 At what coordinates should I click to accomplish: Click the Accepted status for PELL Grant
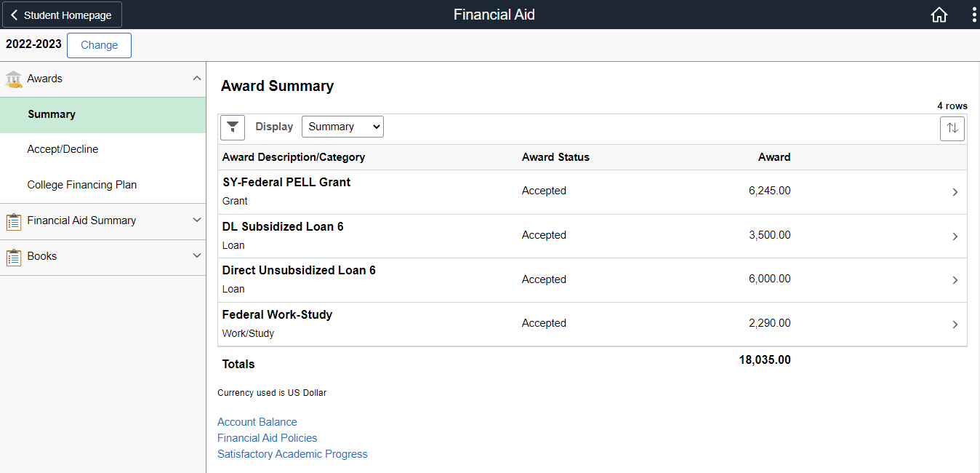pyautogui.click(x=544, y=191)
